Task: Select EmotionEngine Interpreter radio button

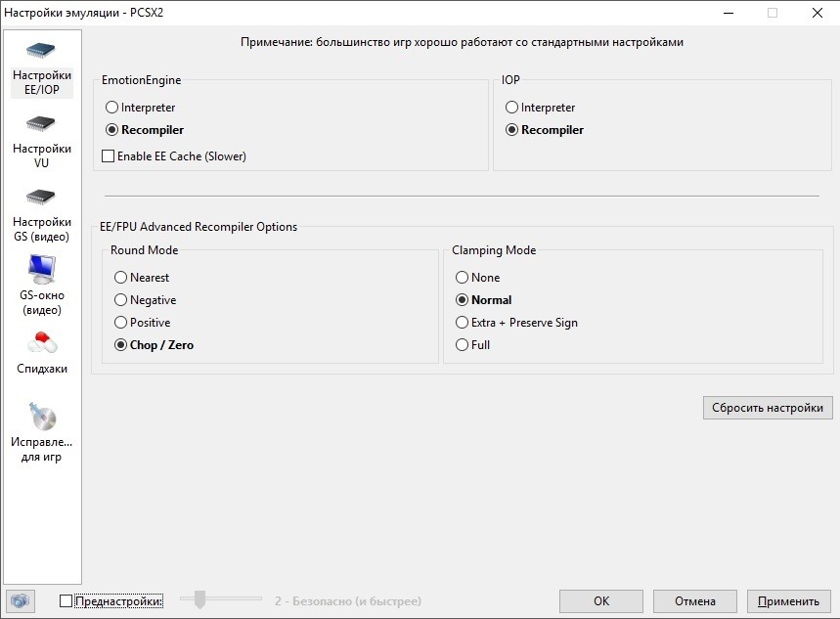Action: tap(112, 108)
